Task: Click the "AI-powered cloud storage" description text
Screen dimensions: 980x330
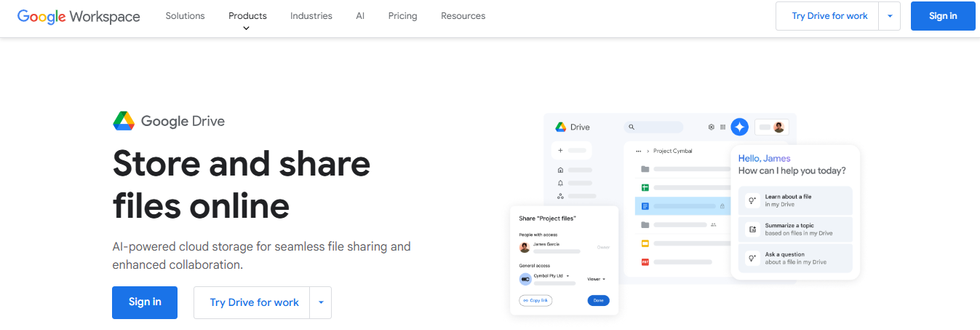Action: pos(261,255)
